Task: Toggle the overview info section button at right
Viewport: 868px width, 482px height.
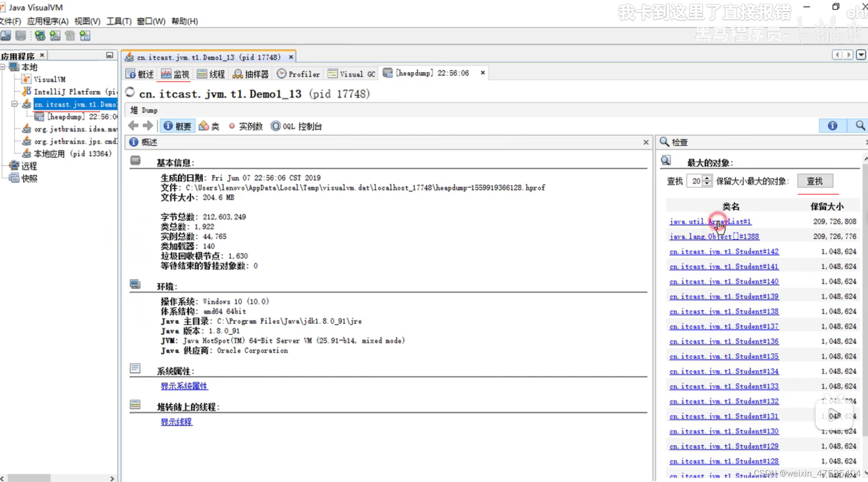Action: (832, 125)
